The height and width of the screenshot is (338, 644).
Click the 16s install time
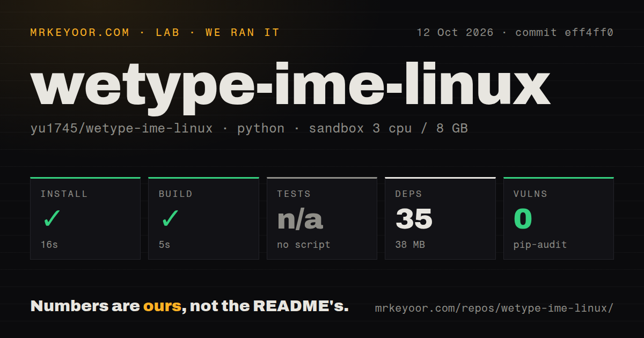point(49,245)
